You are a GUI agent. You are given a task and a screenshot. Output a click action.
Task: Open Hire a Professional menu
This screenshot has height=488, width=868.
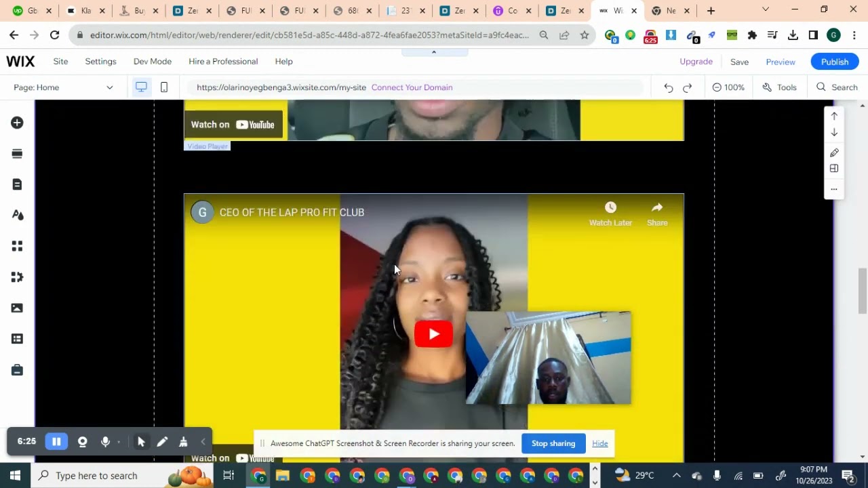point(223,61)
